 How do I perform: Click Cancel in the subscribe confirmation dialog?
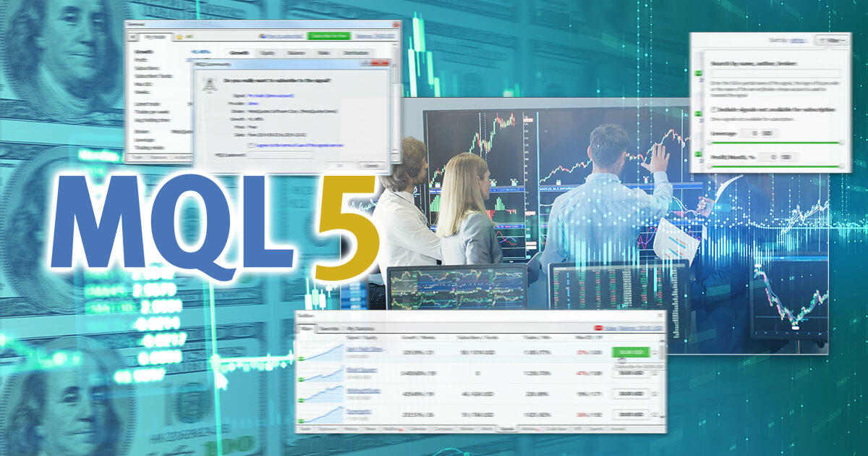(371, 166)
